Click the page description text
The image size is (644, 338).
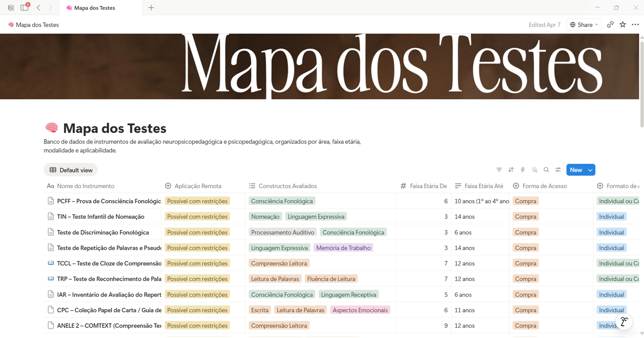click(x=202, y=146)
